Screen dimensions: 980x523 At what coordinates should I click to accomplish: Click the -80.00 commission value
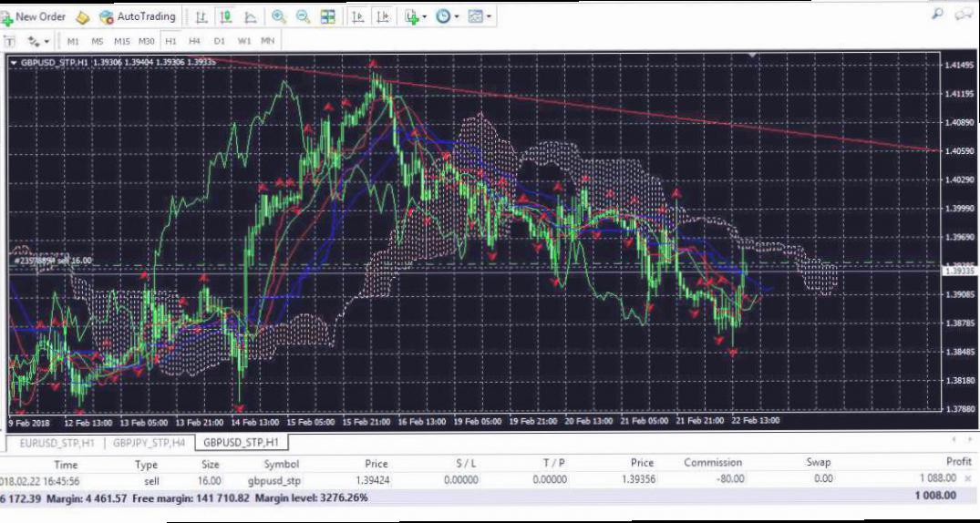click(729, 479)
